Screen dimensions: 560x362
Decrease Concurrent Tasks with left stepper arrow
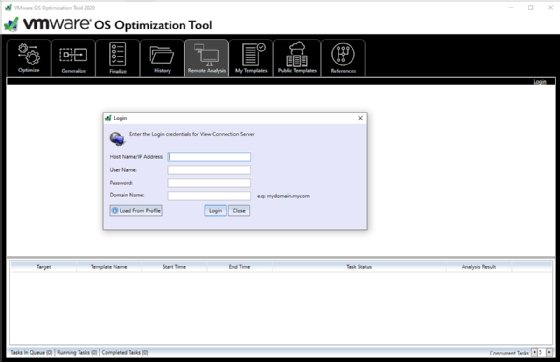tap(534, 352)
